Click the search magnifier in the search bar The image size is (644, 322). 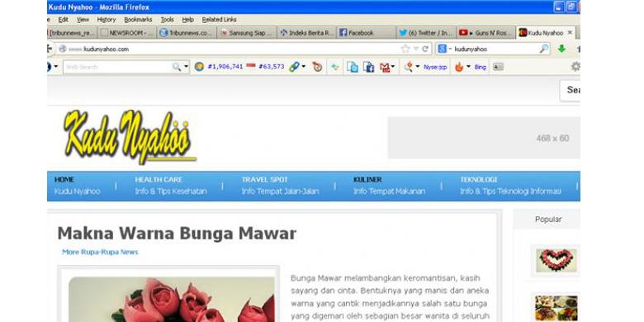coord(543,49)
